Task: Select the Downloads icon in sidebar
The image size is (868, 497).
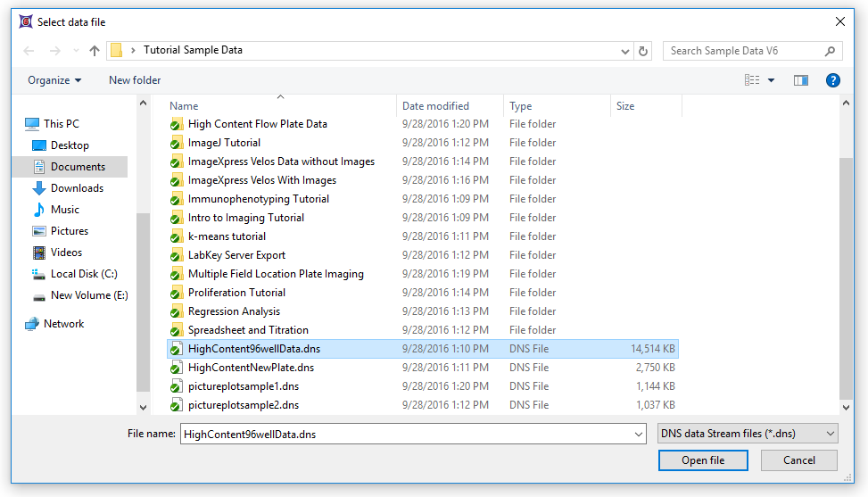Action: [39, 188]
